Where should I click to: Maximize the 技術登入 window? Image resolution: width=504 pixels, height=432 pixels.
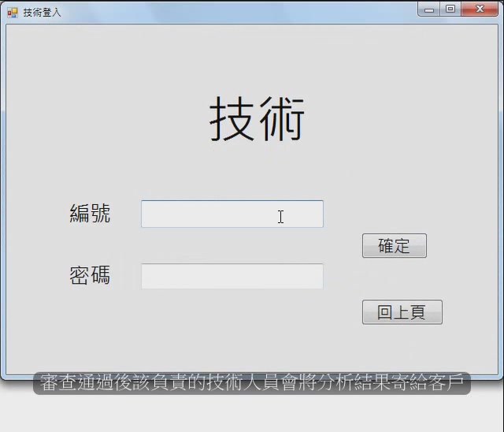tap(450, 9)
